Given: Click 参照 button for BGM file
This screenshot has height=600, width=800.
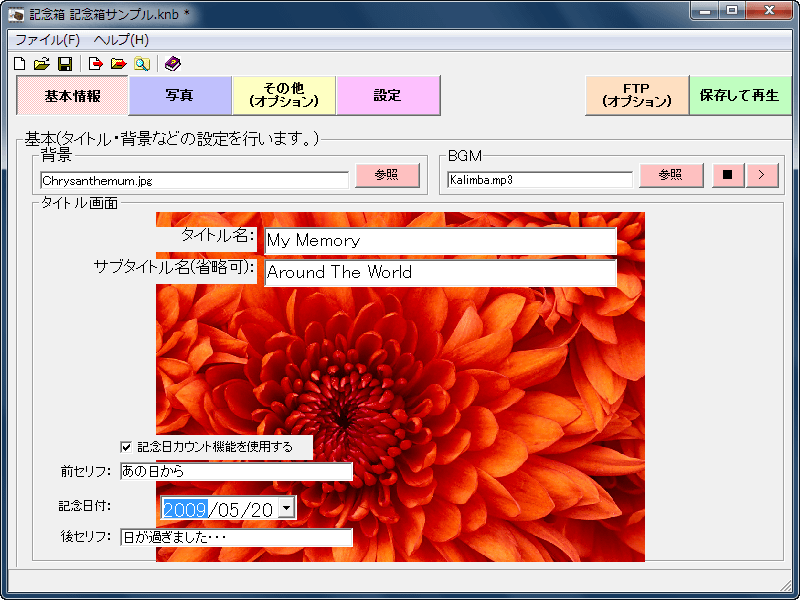Looking at the screenshot, I should pyautogui.click(x=671, y=176).
